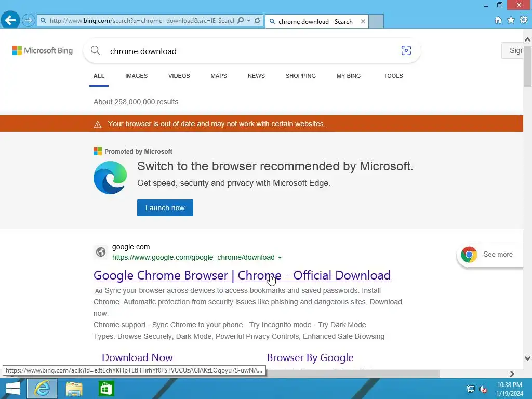Image resolution: width=532 pixels, height=399 pixels.
Task: Switch to the MAPS tab
Action: [219, 76]
